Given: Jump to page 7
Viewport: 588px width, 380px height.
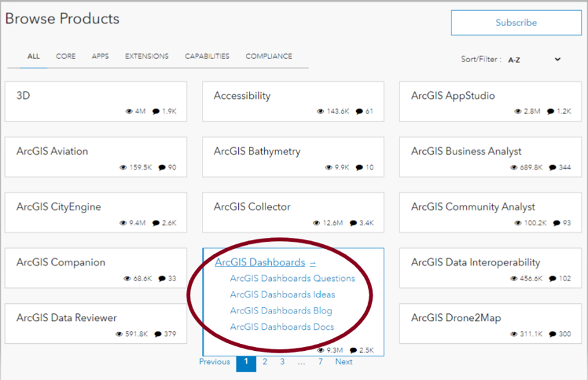Looking at the screenshot, I should click(x=320, y=362).
